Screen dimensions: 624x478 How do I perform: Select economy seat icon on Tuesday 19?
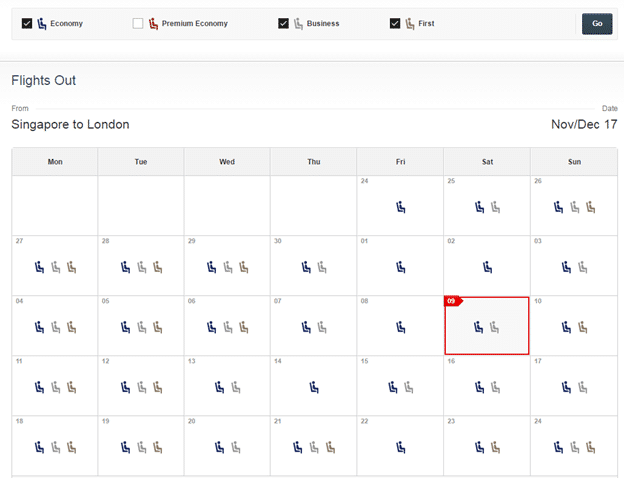coord(125,448)
